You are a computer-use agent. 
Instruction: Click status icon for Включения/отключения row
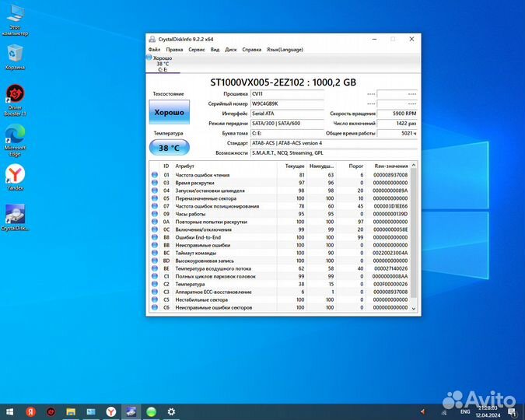[x=155, y=229]
